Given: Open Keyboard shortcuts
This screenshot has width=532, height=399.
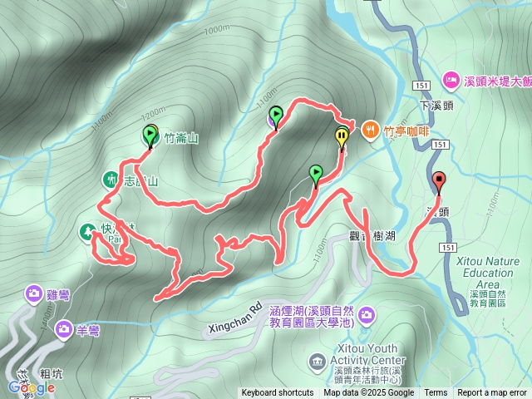Looking at the screenshot, I should (x=278, y=393).
